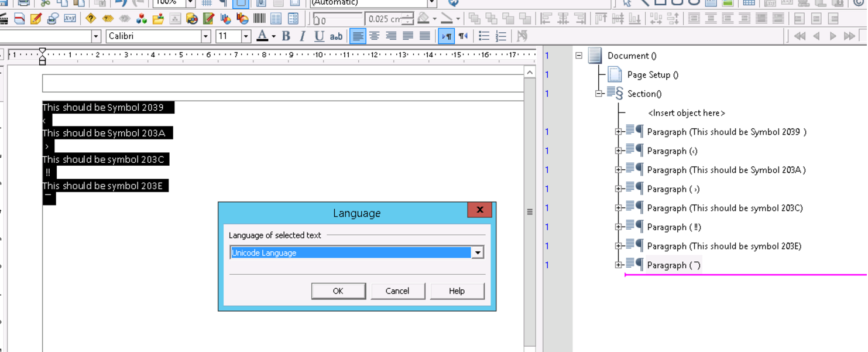
Task: Click Cancel in Language dialog
Action: click(397, 291)
